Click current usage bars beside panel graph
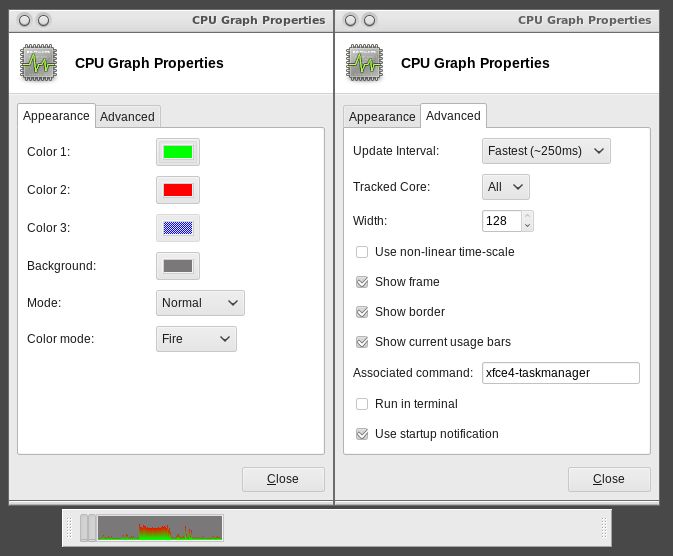Screen dimensions: 673x556 (x=88, y=528)
